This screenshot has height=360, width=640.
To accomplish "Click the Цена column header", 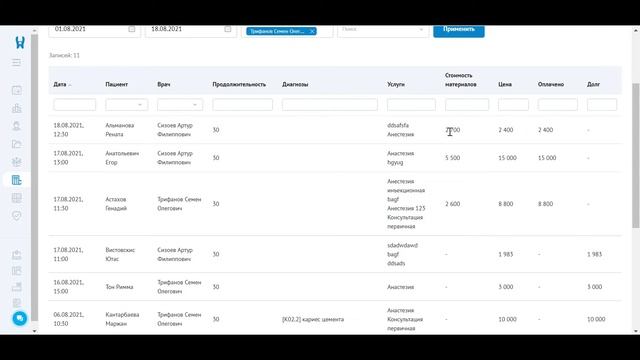I will coord(505,84).
